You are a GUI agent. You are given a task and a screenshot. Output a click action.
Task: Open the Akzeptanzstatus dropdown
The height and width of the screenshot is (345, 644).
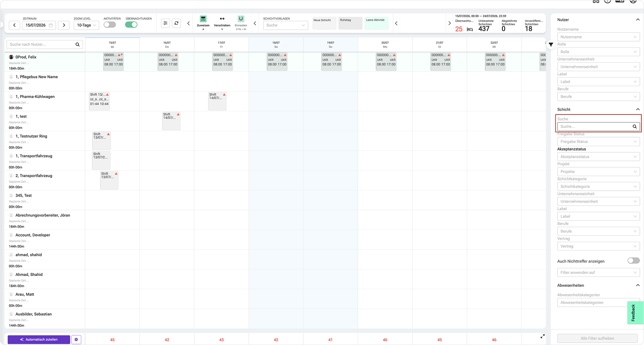click(x=598, y=157)
